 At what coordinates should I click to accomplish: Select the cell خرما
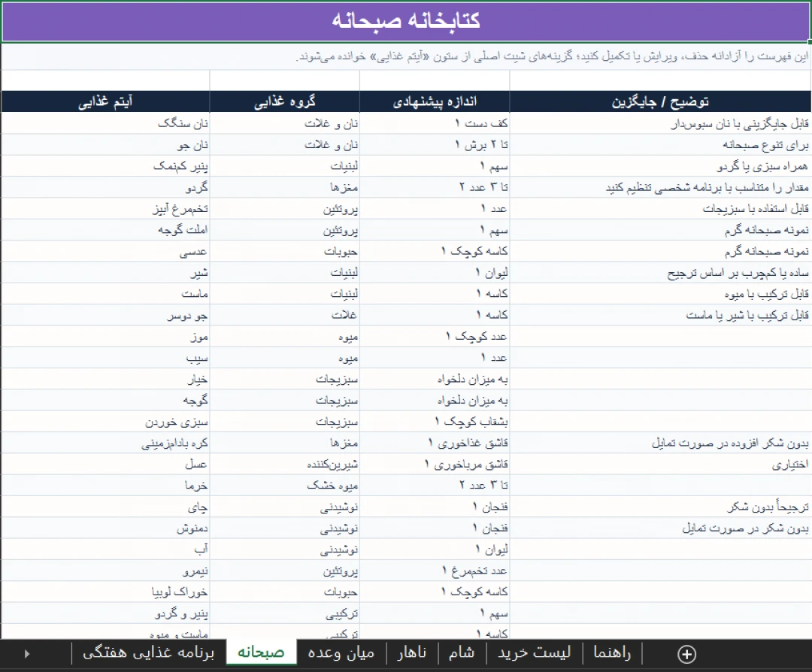(106, 485)
